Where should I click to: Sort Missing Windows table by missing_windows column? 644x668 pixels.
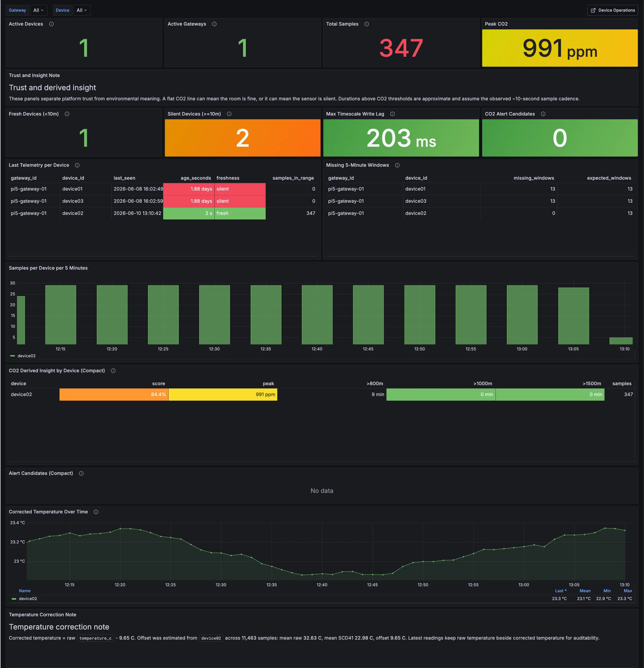click(533, 178)
